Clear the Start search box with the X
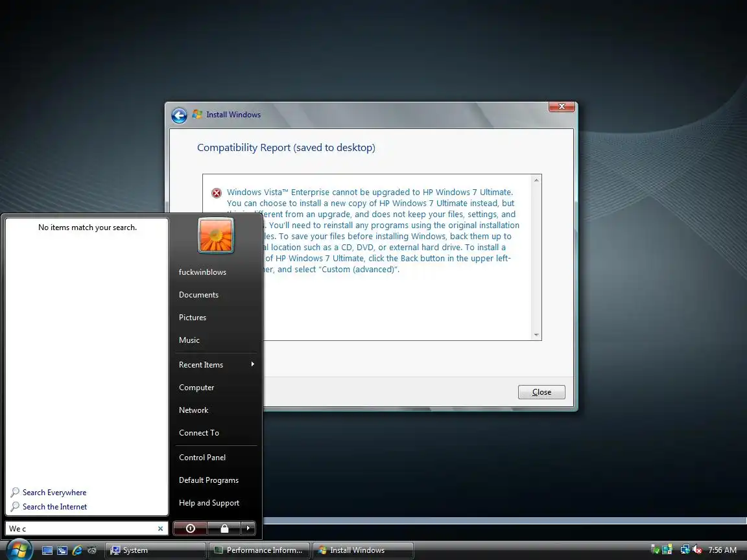 pyautogui.click(x=161, y=529)
